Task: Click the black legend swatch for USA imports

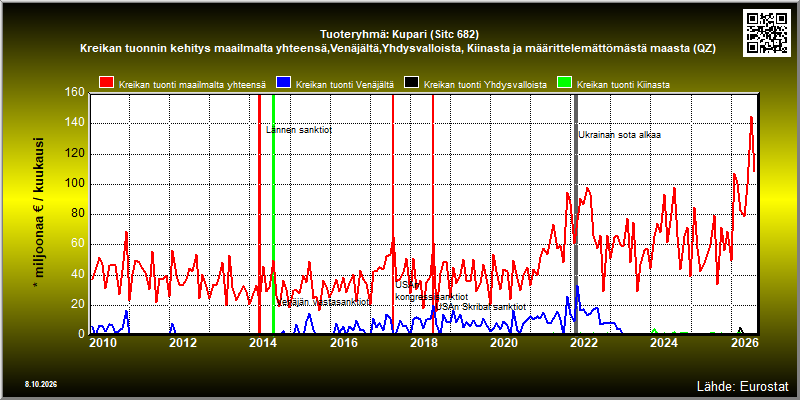Action: click(411, 83)
